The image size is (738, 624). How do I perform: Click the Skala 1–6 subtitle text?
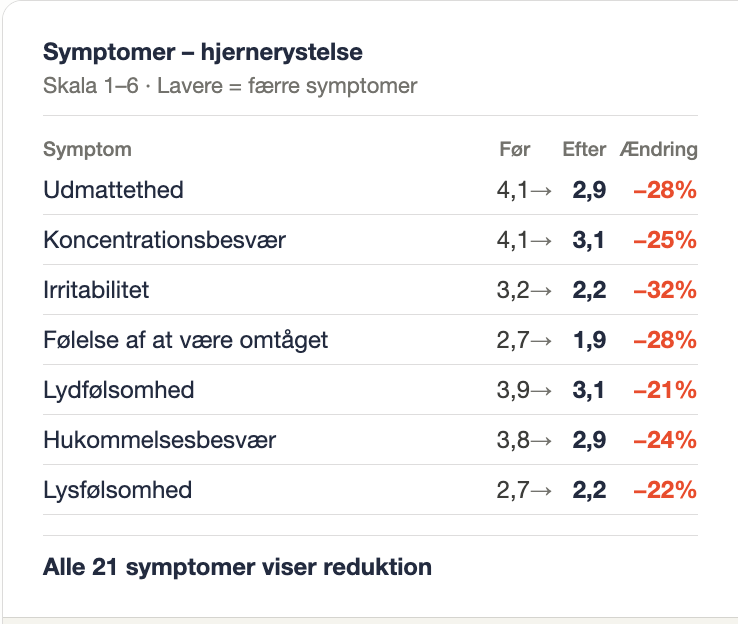pos(230,86)
